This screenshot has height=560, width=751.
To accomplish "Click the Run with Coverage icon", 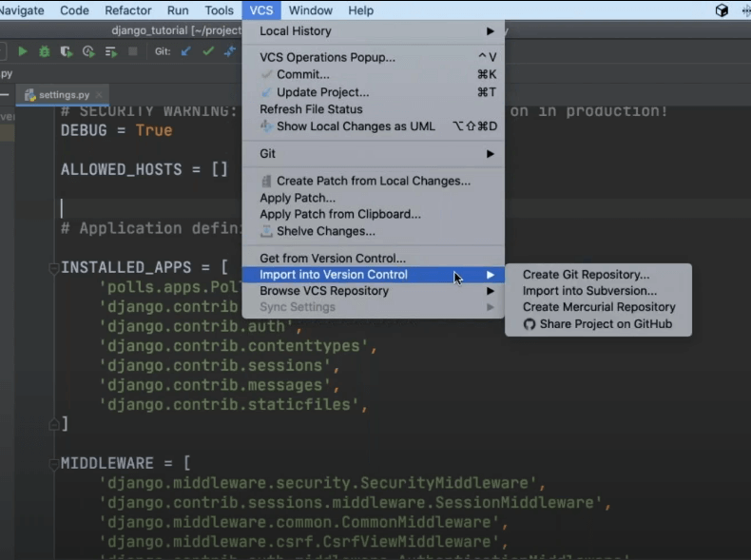I will [67, 51].
